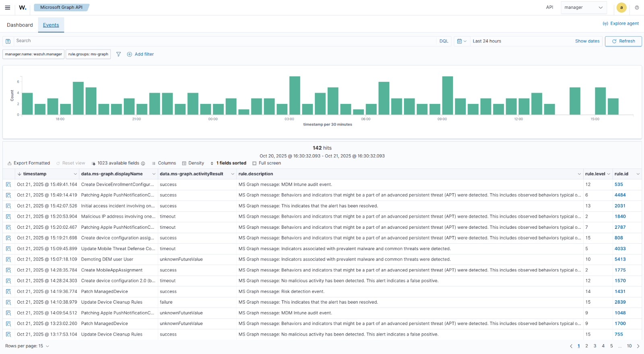Open the info icon beside available fields

pos(143,164)
